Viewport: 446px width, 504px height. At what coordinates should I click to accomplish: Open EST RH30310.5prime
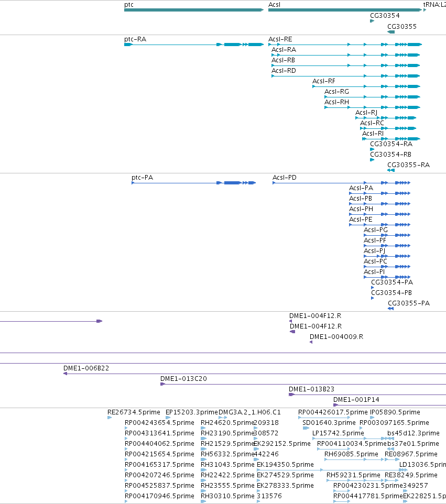tap(227, 496)
